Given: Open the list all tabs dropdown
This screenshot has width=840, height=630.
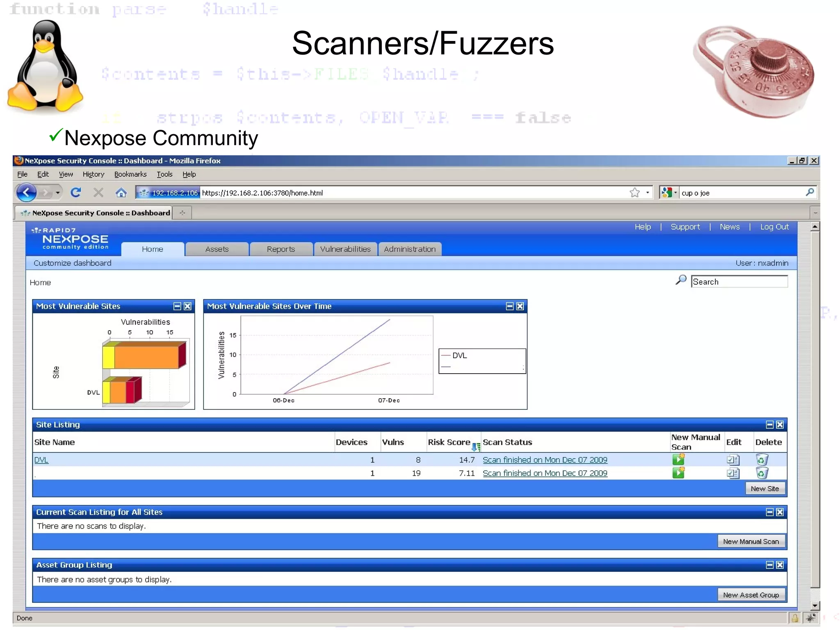Looking at the screenshot, I should click(815, 212).
